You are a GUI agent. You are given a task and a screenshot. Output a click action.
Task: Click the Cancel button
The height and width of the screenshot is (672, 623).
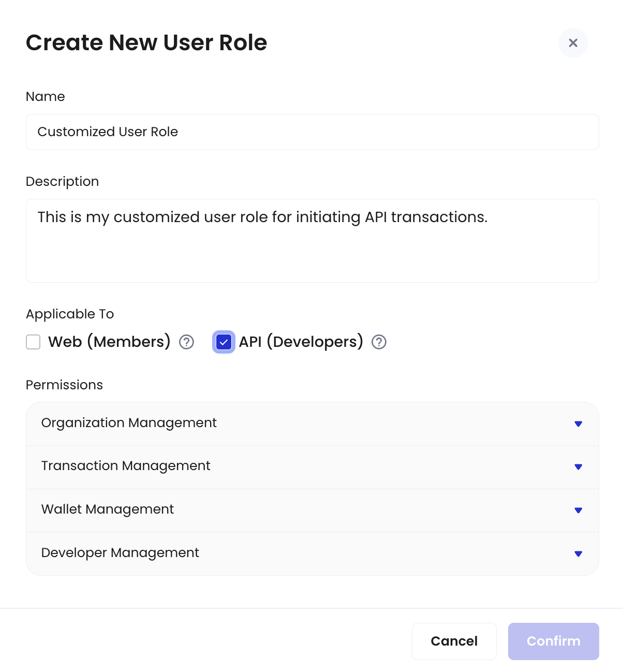click(x=454, y=641)
